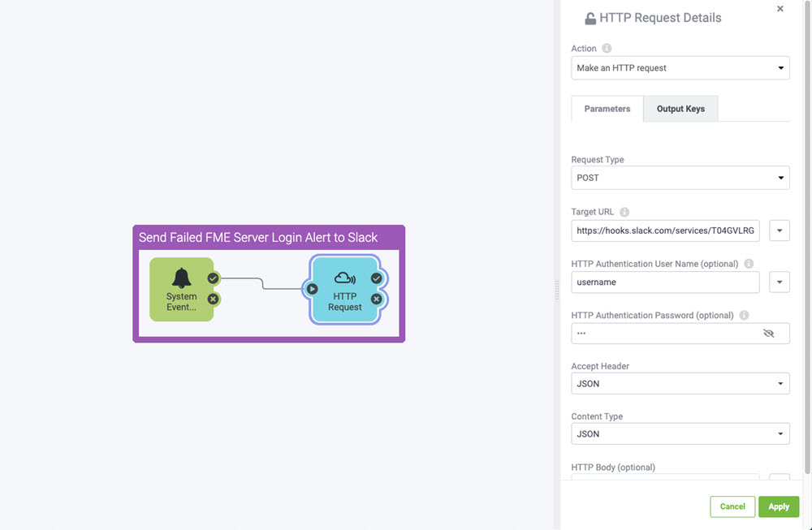Open the dropdown arrow beside Target URL
Image resolution: width=812 pixels, height=530 pixels.
pos(780,231)
